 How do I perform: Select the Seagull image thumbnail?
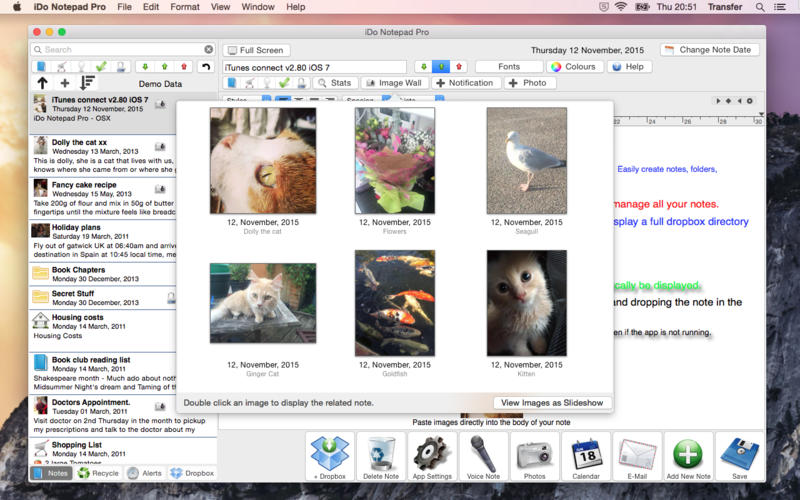coord(527,160)
